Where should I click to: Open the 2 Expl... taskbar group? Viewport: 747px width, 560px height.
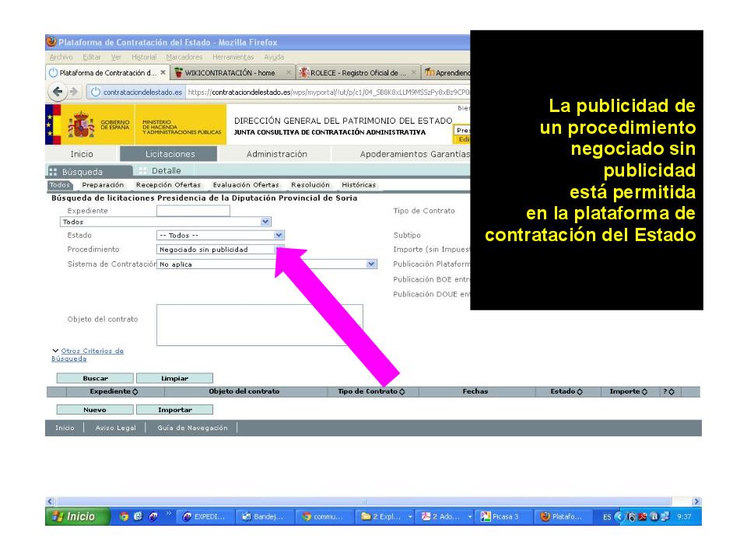tap(385, 516)
